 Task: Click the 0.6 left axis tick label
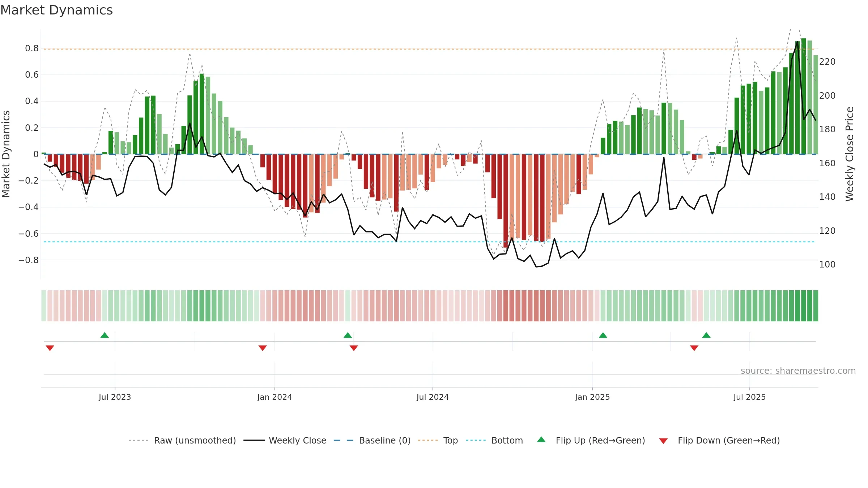[x=32, y=75]
